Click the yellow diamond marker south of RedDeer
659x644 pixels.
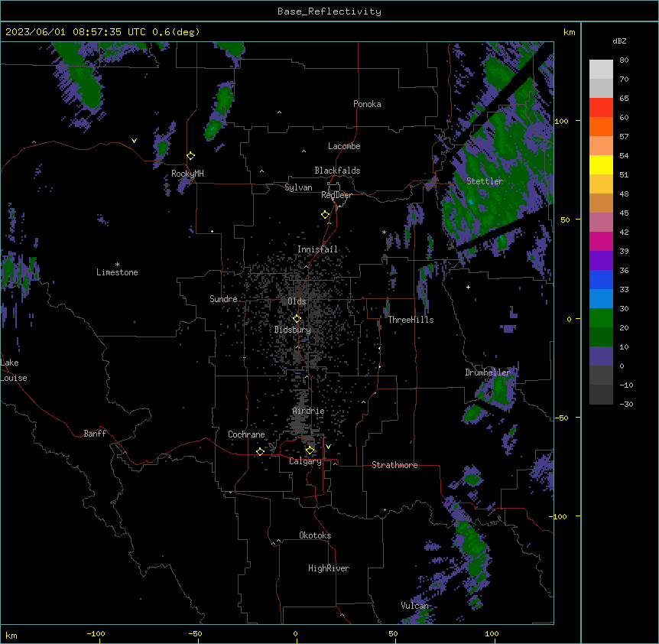[x=326, y=215]
